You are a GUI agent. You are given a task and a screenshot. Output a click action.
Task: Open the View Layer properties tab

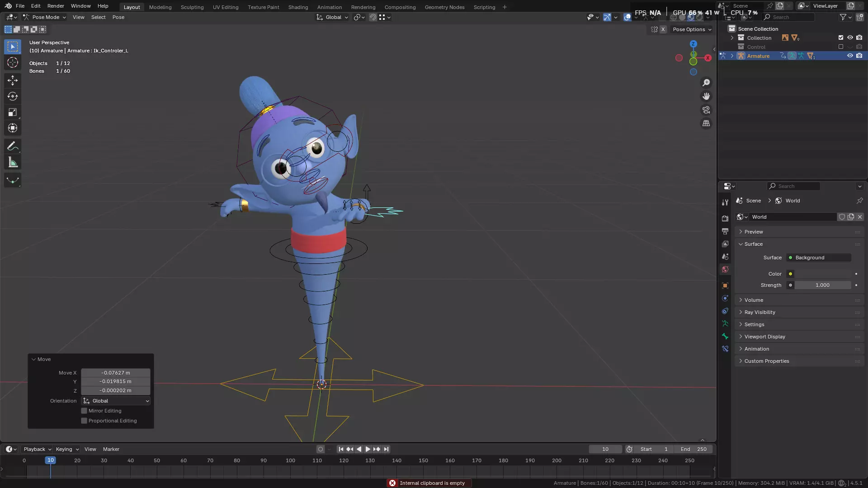725,244
